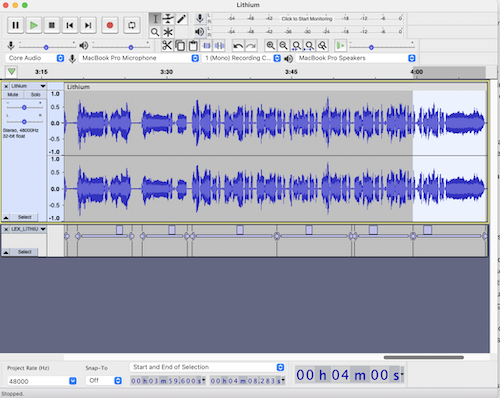The height and width of the screenshot is (398, 500).
Task: Toggle loop playback button
Action: [132, 25]
